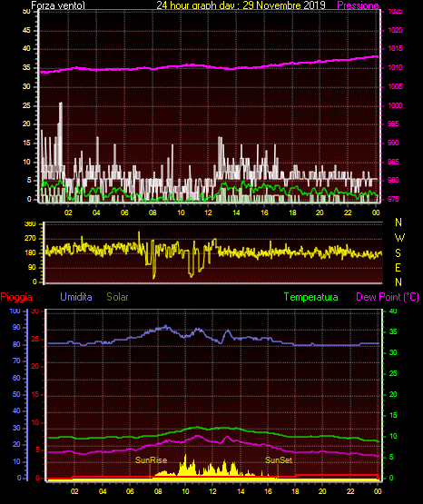This screenshot has height=504, width=423.
Task: Select the Pioggia legend label
Action: (x=16, y=297)
